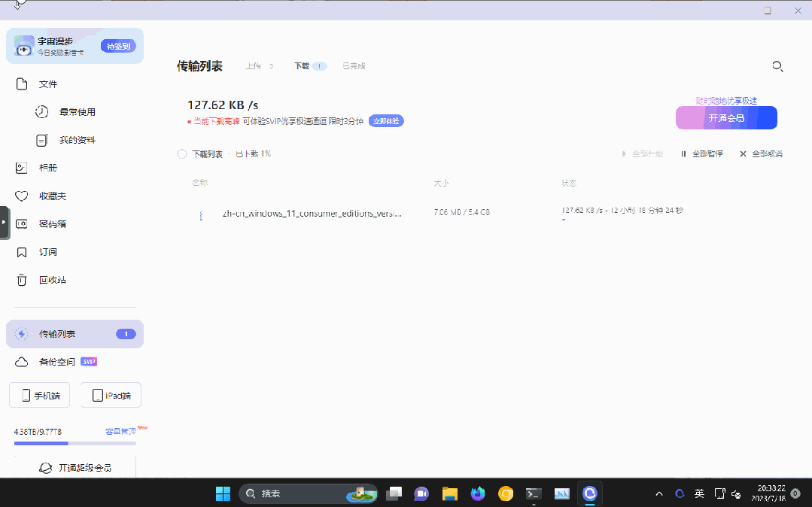Click the 英 input method indicator

coord(699,493)
